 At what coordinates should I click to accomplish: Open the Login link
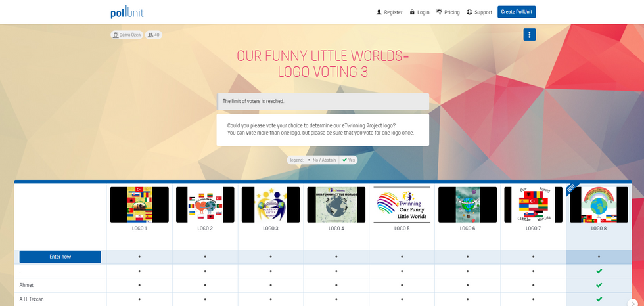[419, 12]
